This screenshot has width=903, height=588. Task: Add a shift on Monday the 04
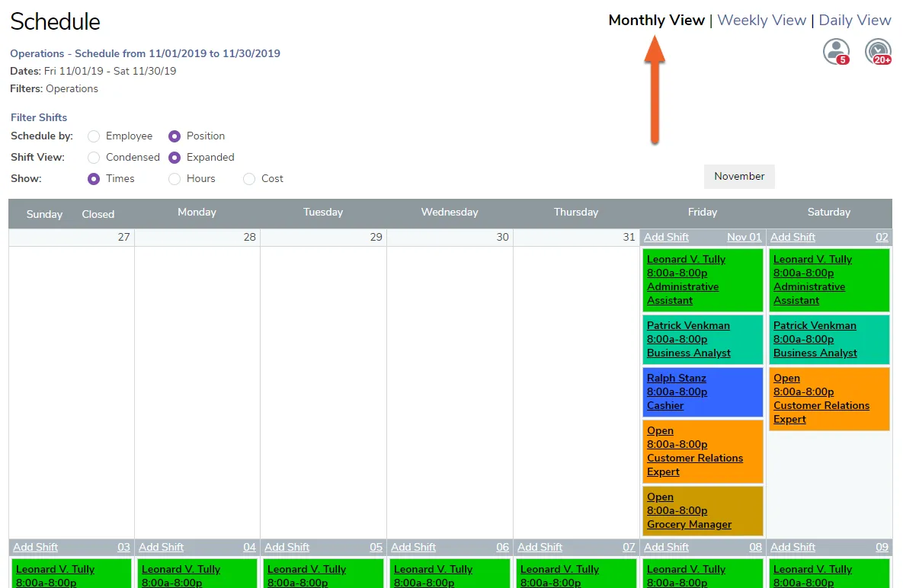(x=162, y=547)
